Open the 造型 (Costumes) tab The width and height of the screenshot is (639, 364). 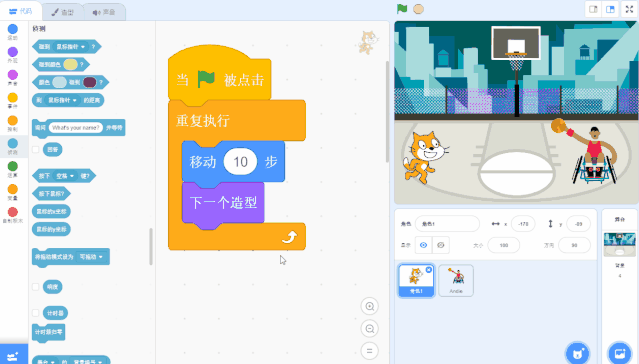tap(62, 12)
